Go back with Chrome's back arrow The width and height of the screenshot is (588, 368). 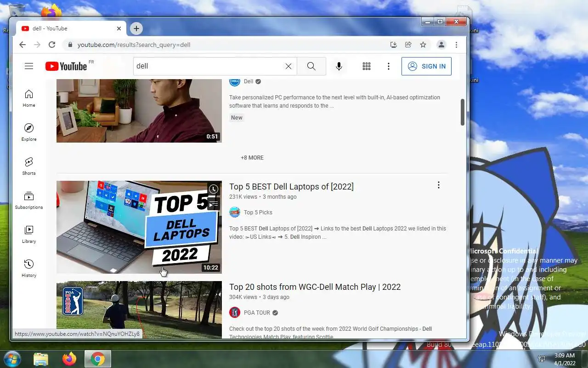click(23, 45)
